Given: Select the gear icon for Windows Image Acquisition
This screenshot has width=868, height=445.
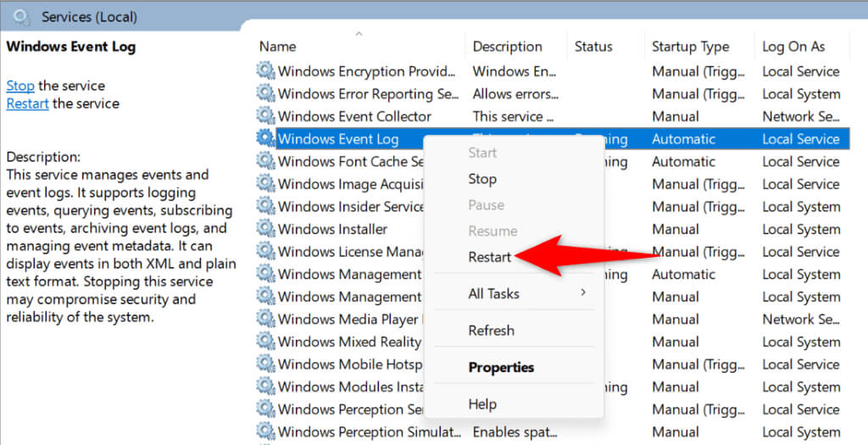Looking at the screenshot, I should (265, 183).
